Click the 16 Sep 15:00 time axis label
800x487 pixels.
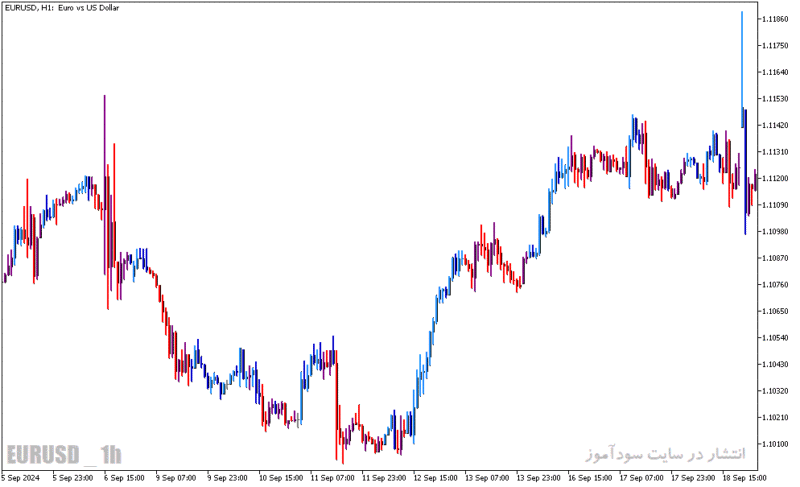point(590,478)
